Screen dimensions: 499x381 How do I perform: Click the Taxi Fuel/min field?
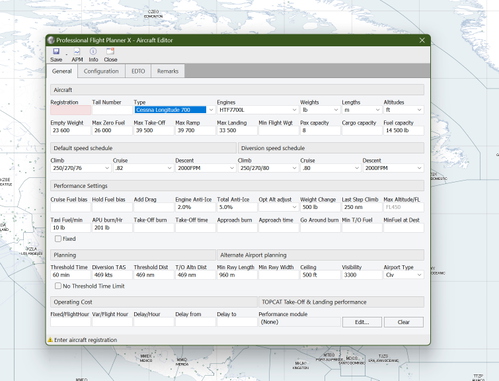[x=70, y=228]
